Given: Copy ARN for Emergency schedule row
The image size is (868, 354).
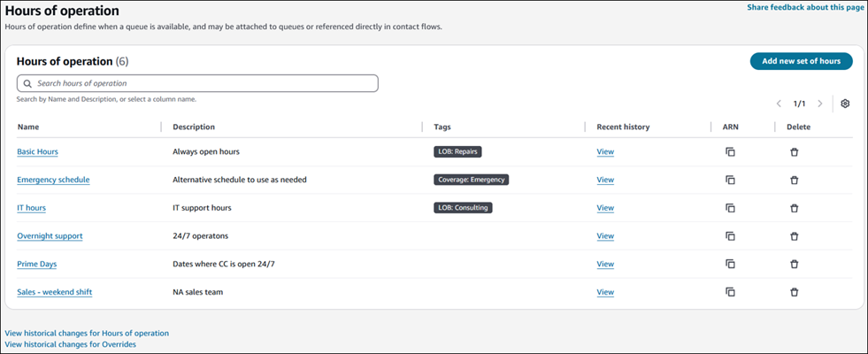Looking at the screenshot, I should point(730,180).
